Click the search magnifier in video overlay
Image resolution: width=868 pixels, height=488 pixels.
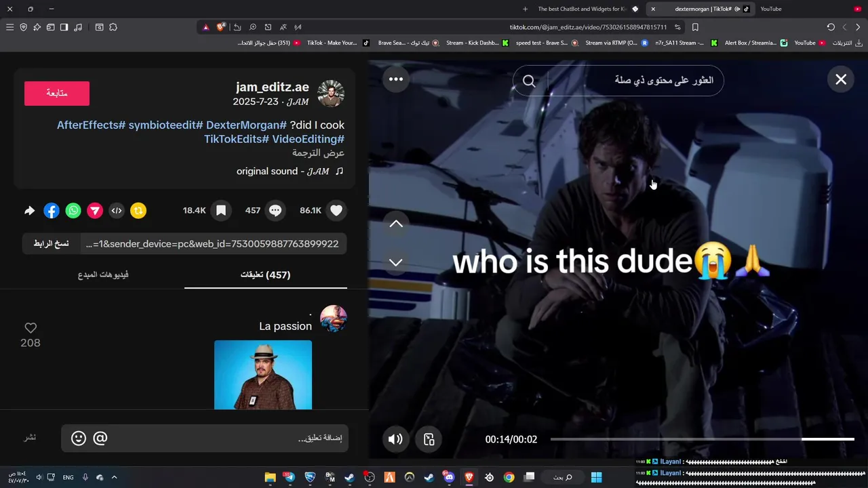click(x=529, y=81)
